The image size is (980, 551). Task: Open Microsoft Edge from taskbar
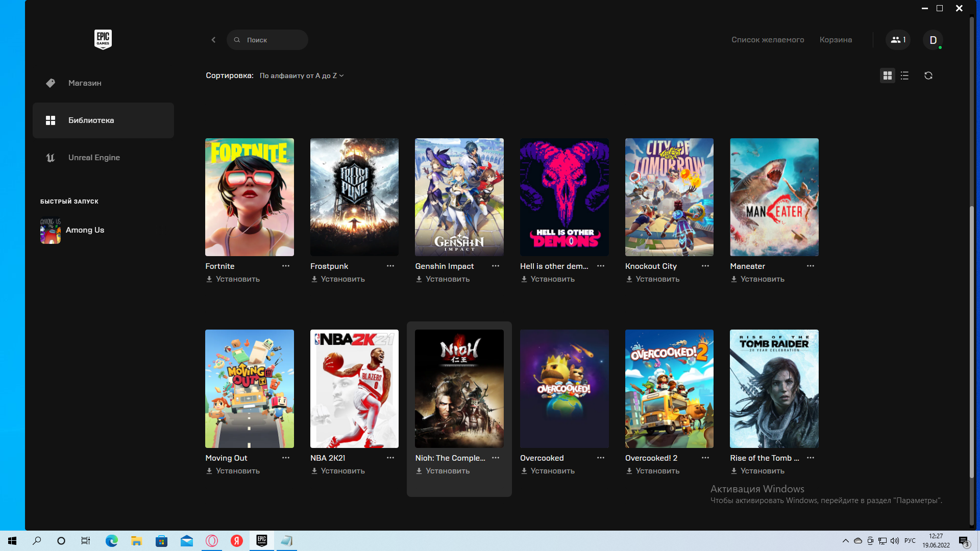(111, 541)
